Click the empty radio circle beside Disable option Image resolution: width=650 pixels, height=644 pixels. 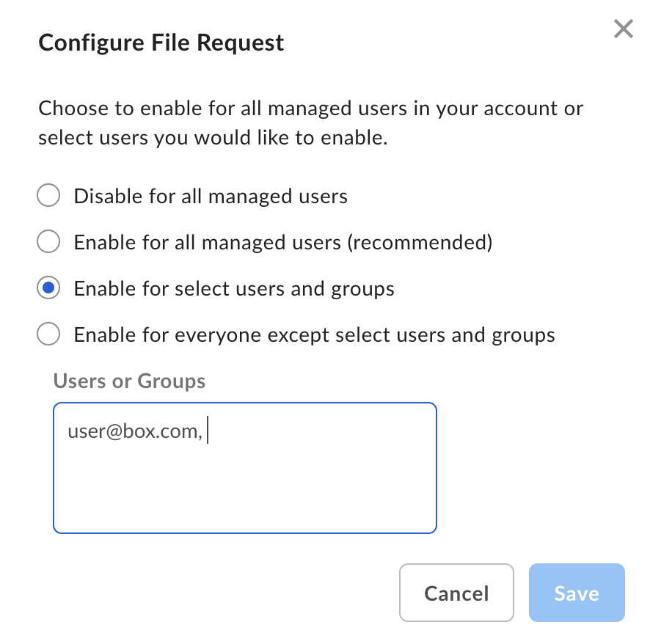point(48,195)
